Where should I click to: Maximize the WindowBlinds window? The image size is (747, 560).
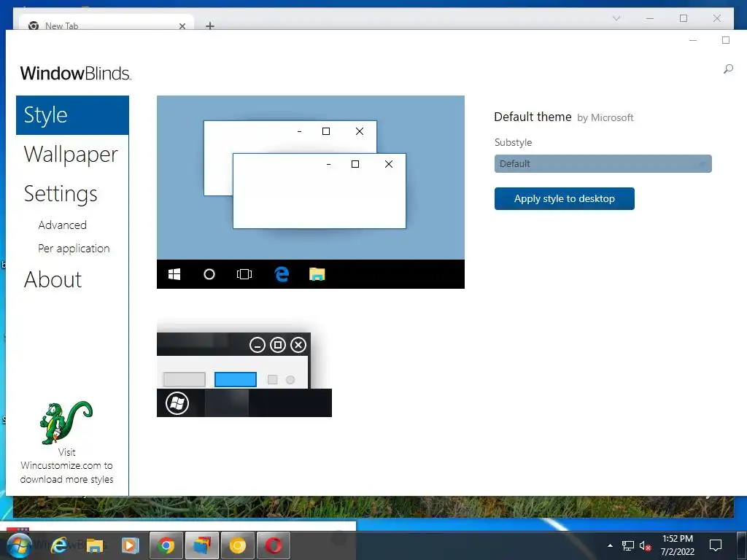tap(726, 41)
